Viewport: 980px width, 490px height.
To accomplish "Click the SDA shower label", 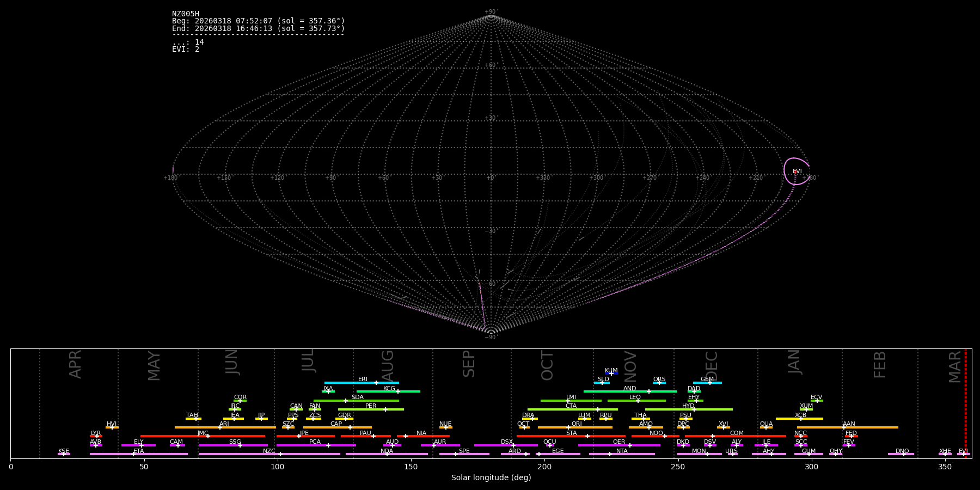I will [x=358, y=397].
